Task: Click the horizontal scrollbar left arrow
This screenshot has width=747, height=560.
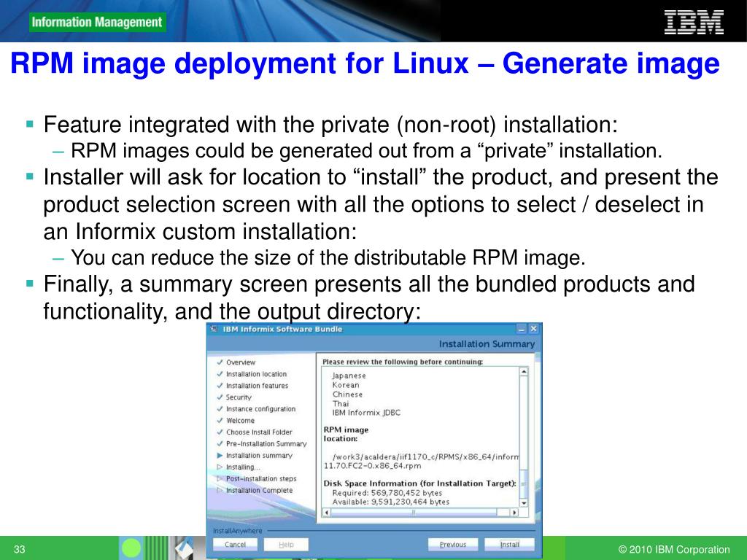Action: point(326,513)
